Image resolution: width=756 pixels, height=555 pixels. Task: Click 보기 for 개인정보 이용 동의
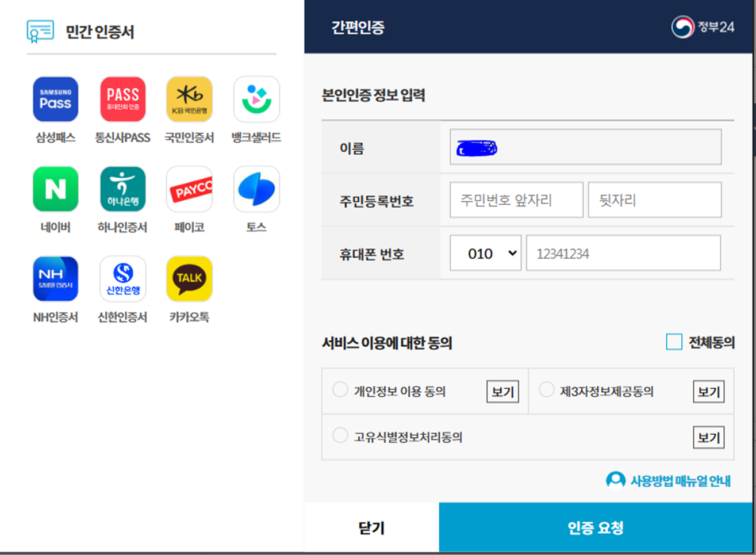pos(502,392)
